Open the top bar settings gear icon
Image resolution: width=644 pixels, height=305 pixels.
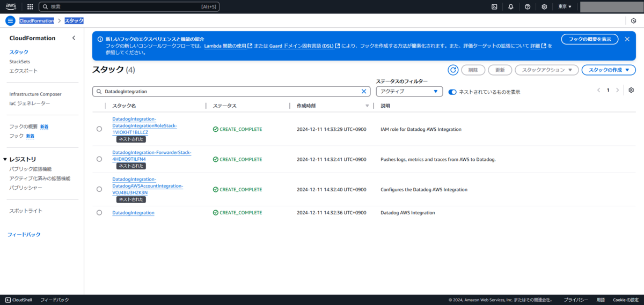[x=544, y=6]
